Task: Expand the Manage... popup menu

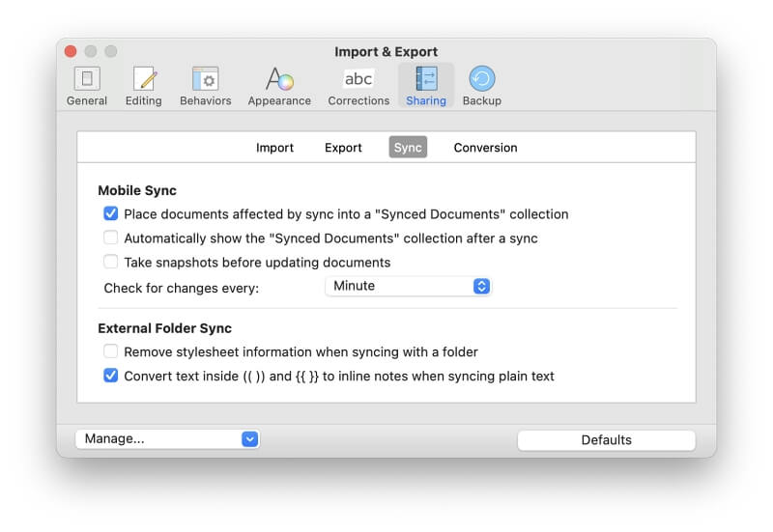Action: (x=167, y=439)
